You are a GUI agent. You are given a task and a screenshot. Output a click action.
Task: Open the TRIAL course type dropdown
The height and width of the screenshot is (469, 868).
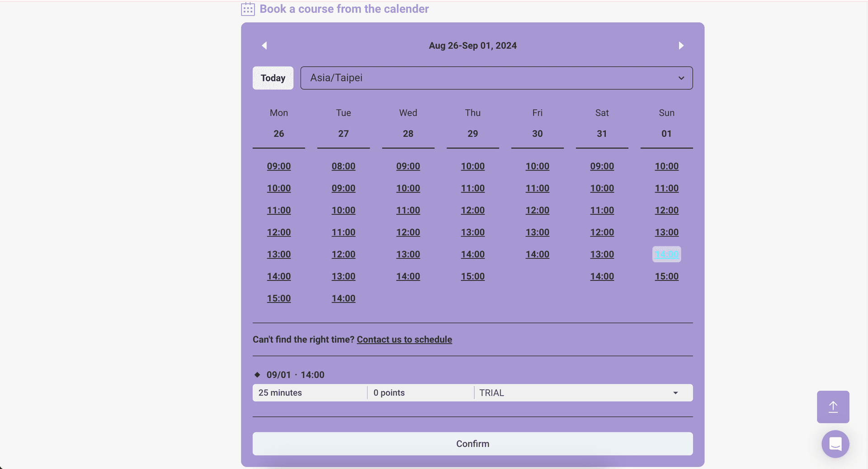[x=582, y=393]
